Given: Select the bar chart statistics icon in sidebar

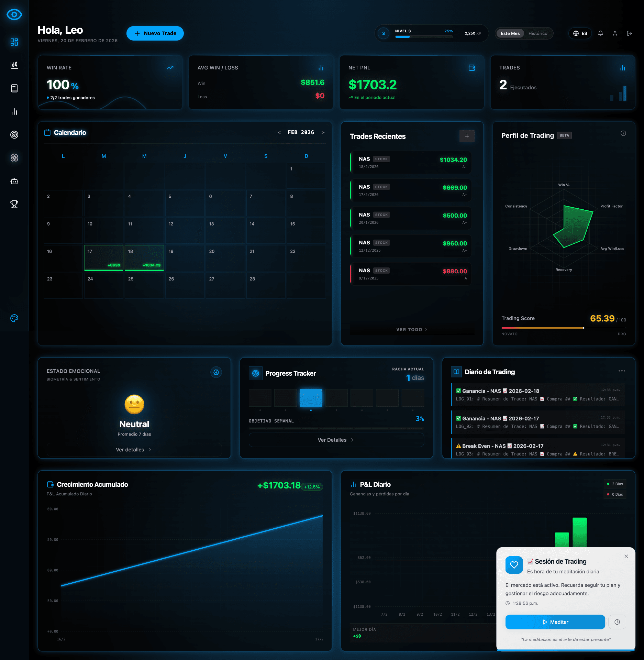Looking at the screenshot, I should [x=14, y=111].
